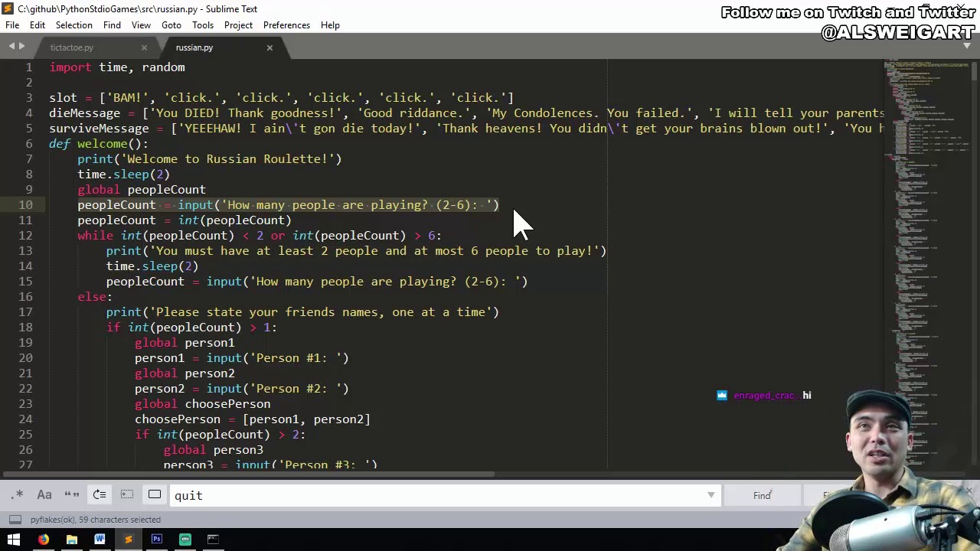The width and height of the screenshot is (980, 551).
Task: Open Photoshop from the taskbar
Action: [156, 540]
